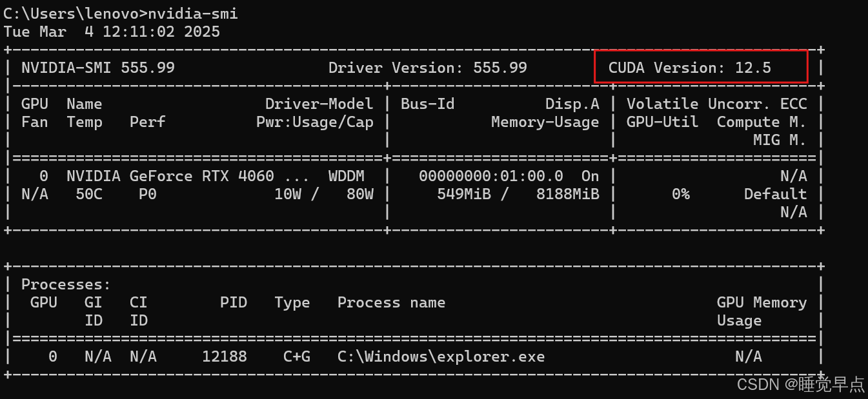Click the 0% GPU utilization value

click(x=681, y=194)
